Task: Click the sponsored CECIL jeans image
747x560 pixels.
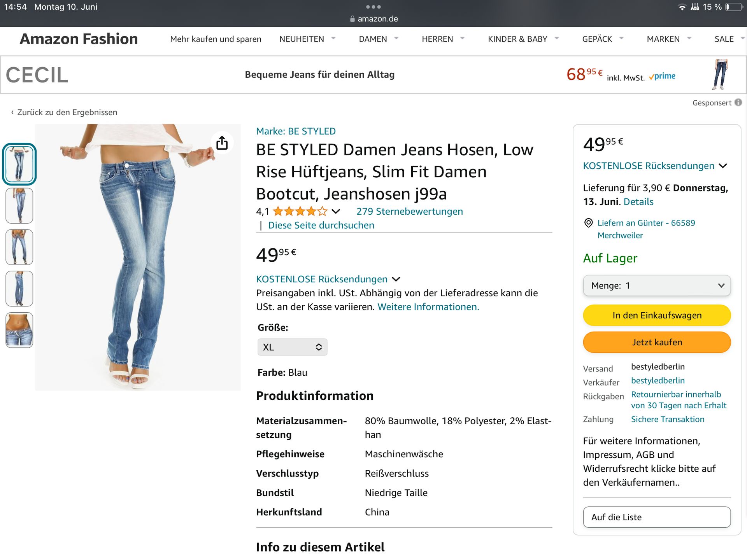Action: [x=720, y=75]
